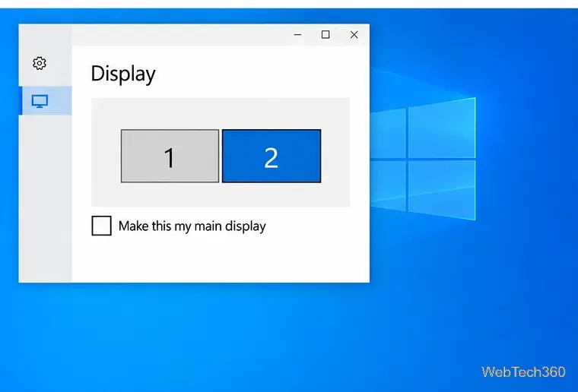Minimize the Display settings window
The image size is (578, 392).
tap(298, 35)
